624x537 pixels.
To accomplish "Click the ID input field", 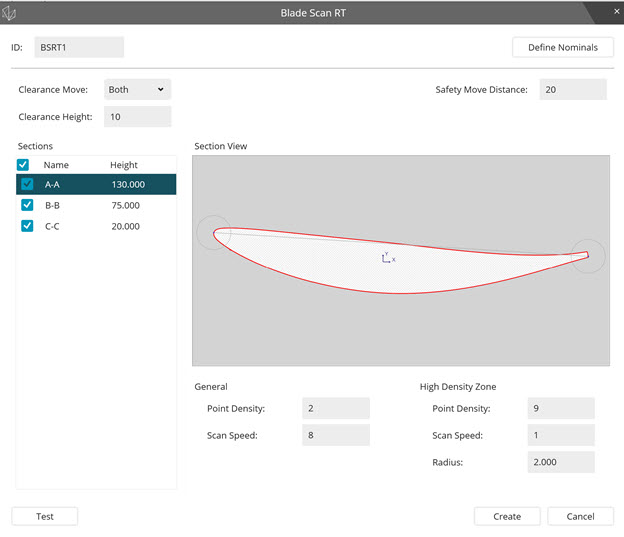I will pyautogui.click(x=78, y=47).
